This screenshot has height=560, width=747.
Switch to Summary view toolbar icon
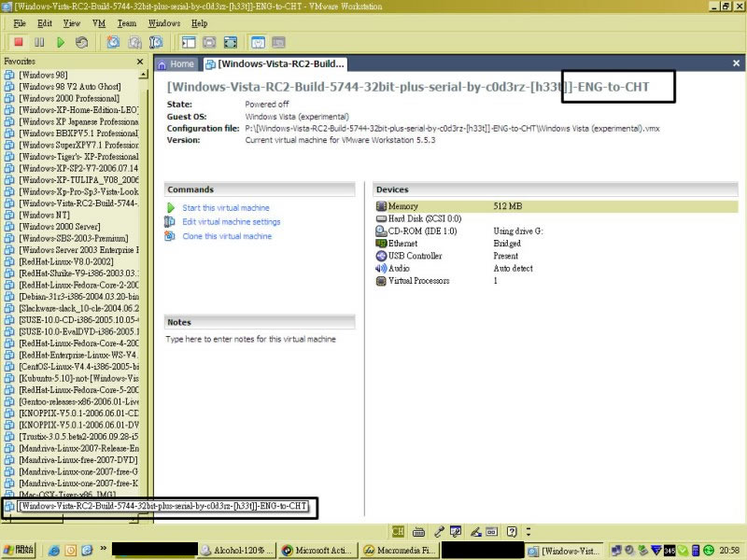tap(258, 42)
